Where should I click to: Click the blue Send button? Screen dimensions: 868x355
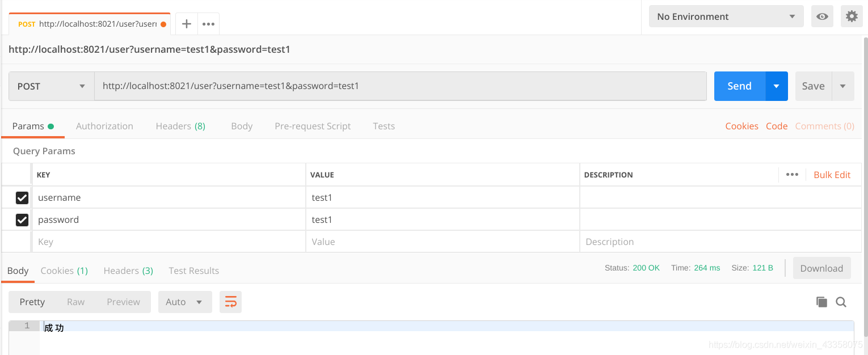coord(740,86)
